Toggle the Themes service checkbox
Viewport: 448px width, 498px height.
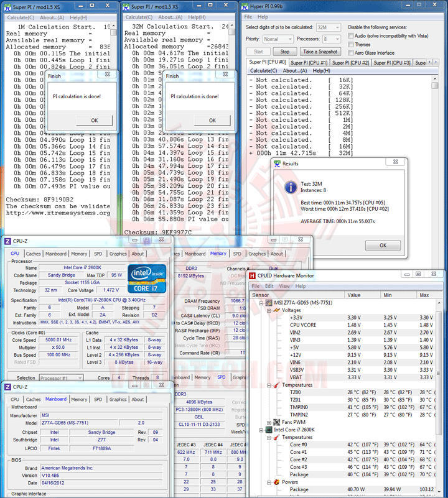351,45
